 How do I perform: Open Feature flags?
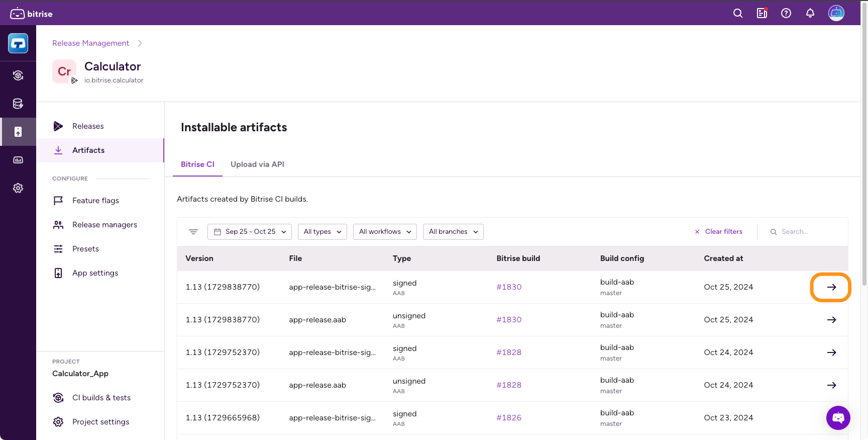pos(100,201)
